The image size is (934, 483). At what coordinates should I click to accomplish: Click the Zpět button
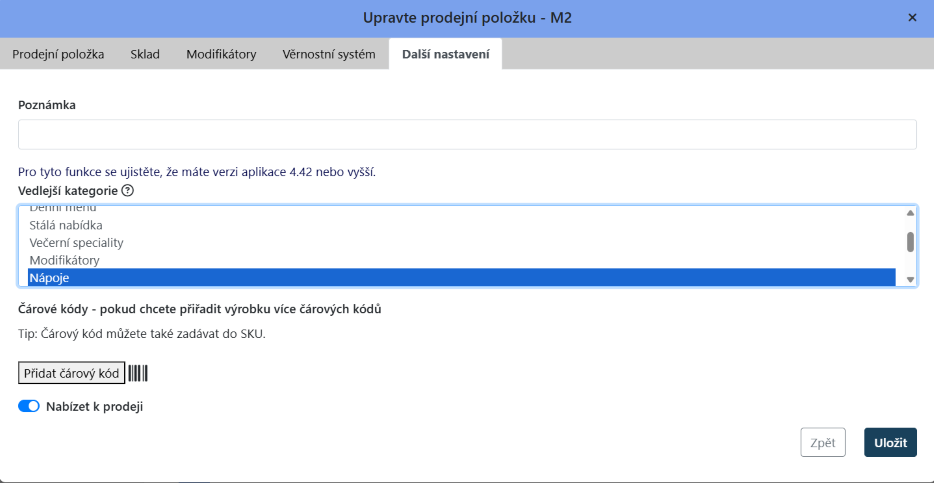(822, 442)
